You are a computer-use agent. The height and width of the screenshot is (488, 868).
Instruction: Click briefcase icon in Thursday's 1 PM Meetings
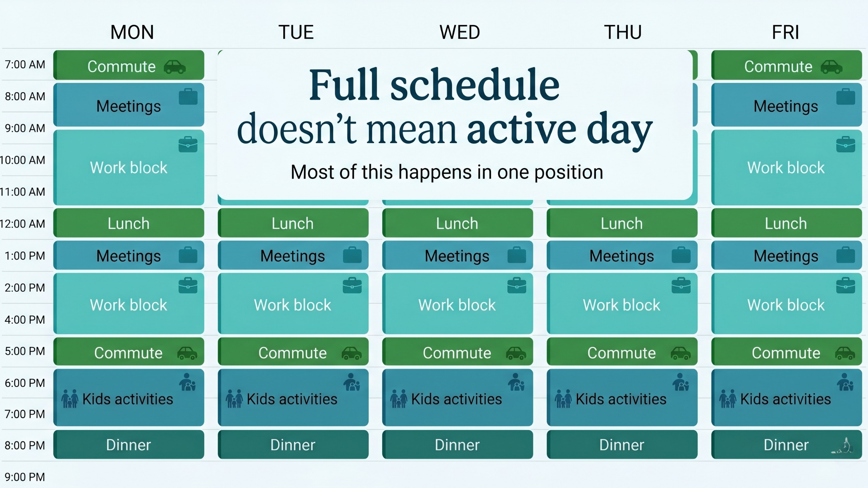(681, 255)
